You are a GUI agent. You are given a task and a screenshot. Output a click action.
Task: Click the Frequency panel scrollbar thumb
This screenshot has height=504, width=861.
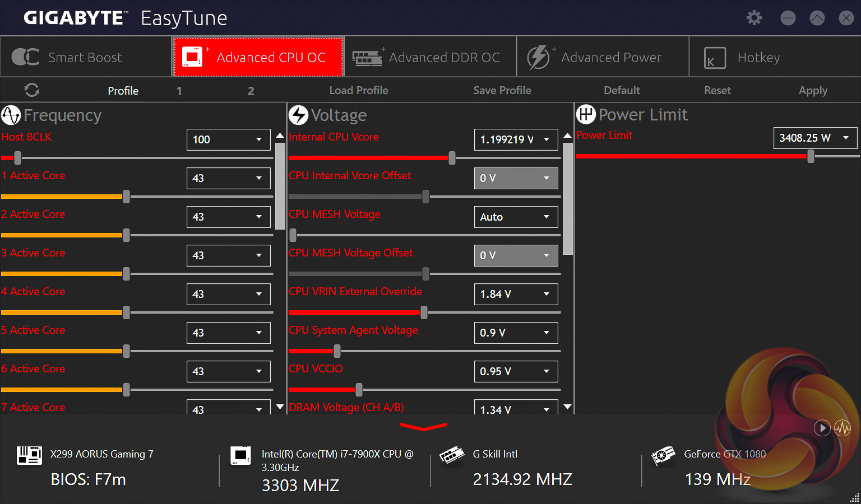[x=280, y=186]
